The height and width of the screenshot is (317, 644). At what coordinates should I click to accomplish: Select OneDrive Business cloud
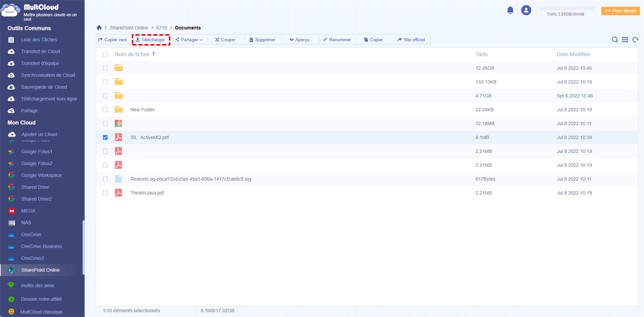pyautogui.click(x=42, y=247)
